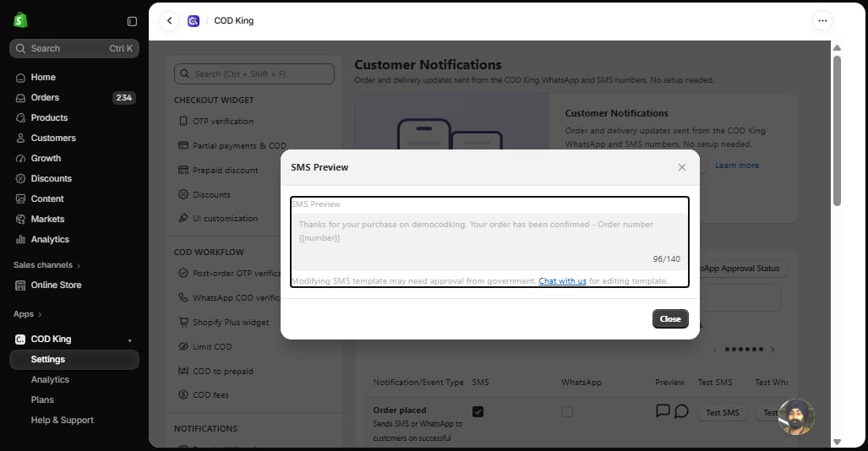
Task: Click the Orders count badge 234
Action: pos(124,98)
